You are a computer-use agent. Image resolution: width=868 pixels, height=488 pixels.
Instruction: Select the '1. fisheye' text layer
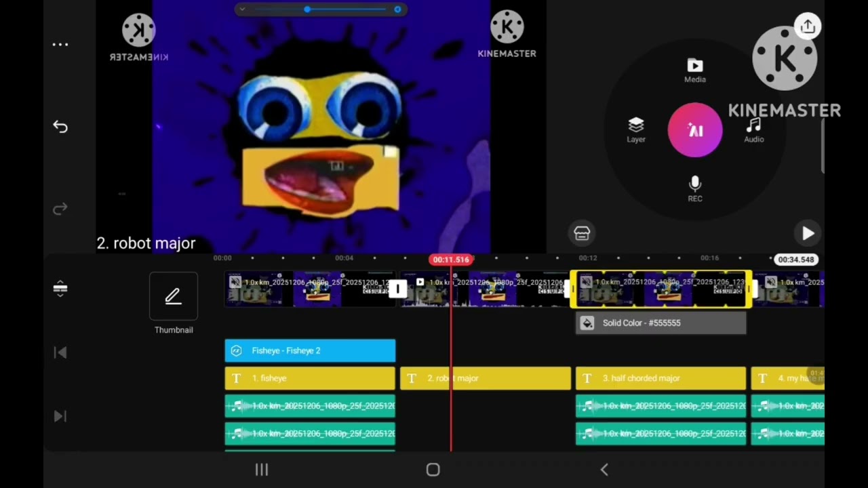310,378
